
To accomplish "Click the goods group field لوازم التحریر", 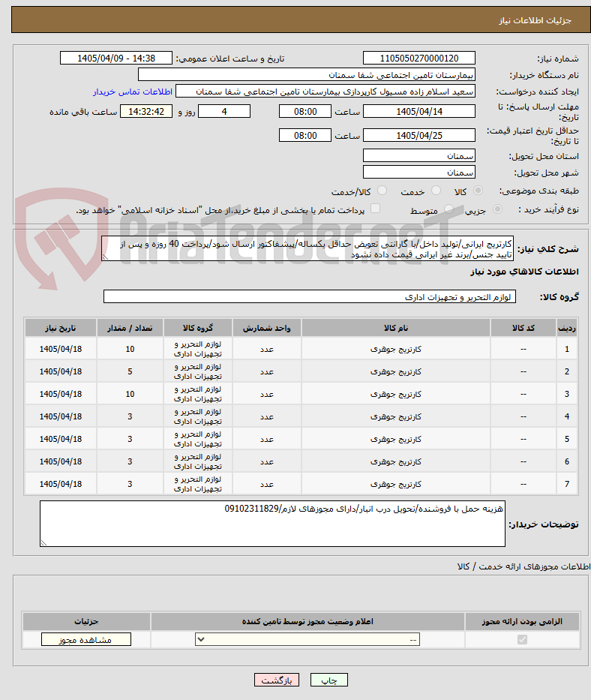I will pos(310,297).
